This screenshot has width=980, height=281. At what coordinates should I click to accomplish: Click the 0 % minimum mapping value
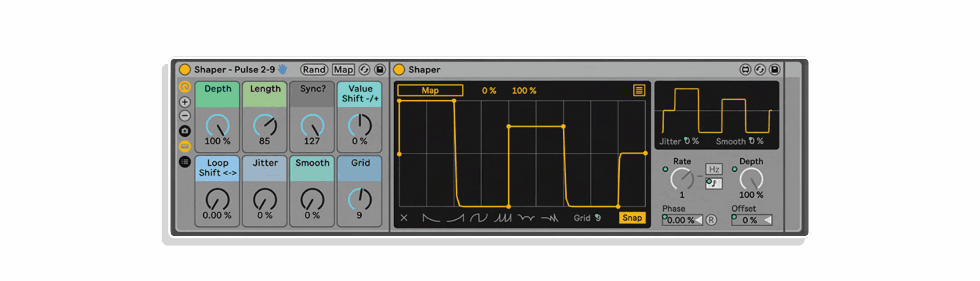[489, 91]
